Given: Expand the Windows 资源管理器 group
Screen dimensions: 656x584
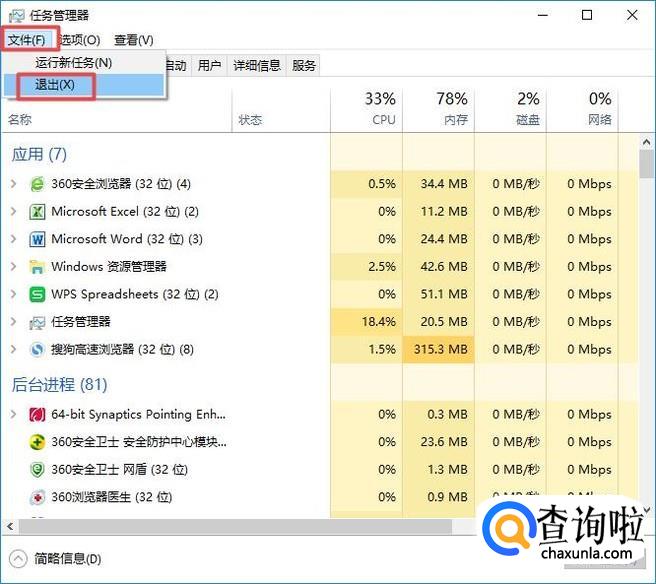Looking at the screenshot, I should coord(13,266).
